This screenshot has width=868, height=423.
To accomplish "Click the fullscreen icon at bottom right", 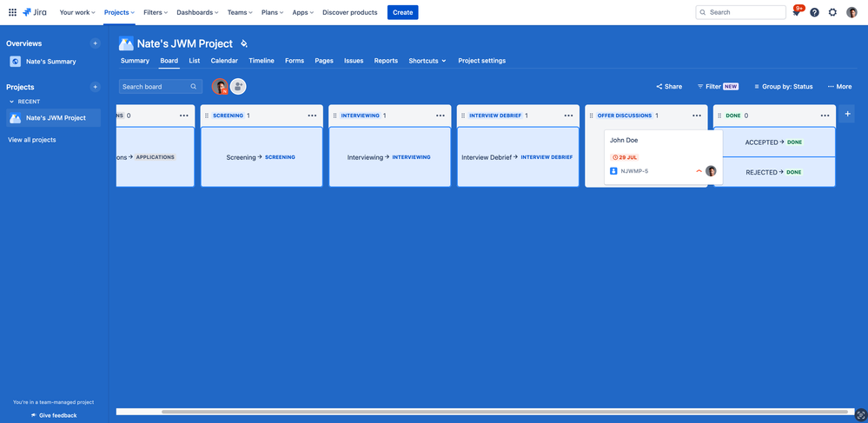I will click(x=860, y=413).
